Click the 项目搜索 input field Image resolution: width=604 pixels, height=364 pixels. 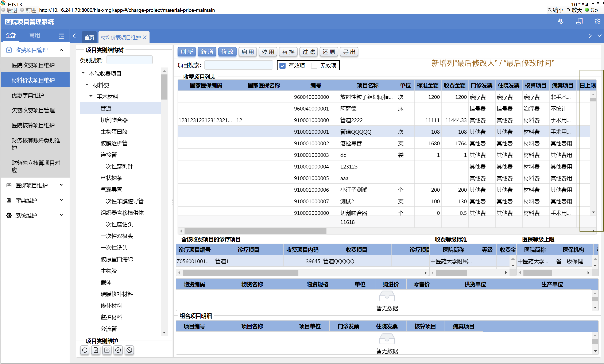(x=238, y=65)
